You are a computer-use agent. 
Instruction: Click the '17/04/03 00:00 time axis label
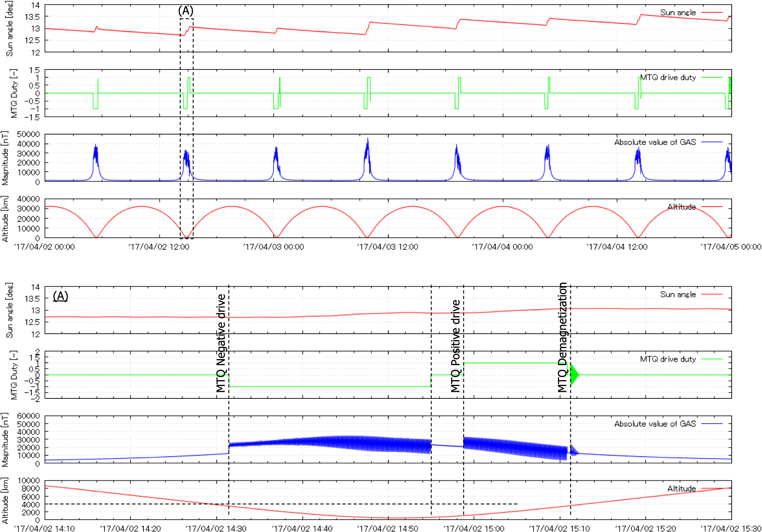point(273,247)
